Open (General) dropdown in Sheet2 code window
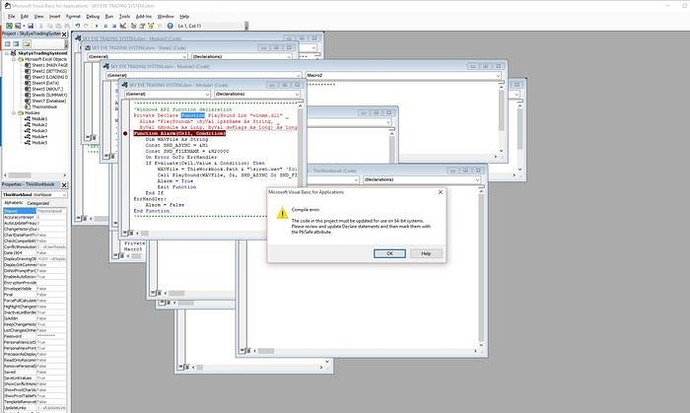 pyautogui.click(x=184, y=57)
